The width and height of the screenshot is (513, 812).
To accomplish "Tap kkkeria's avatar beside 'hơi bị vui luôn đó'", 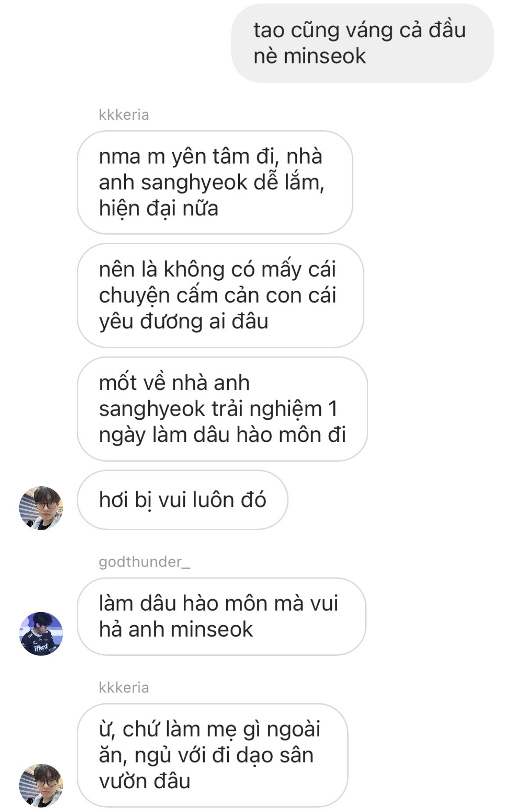I will pos(41,508).
